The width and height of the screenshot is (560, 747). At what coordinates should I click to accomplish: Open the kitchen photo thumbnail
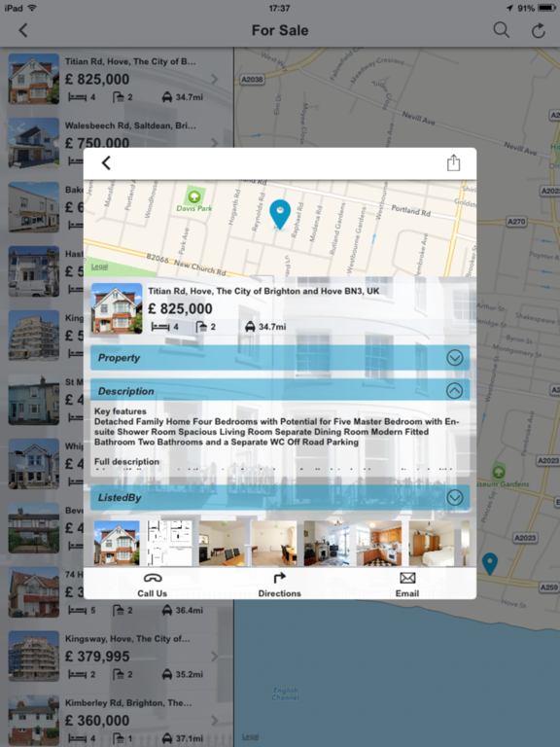[378, 543]
